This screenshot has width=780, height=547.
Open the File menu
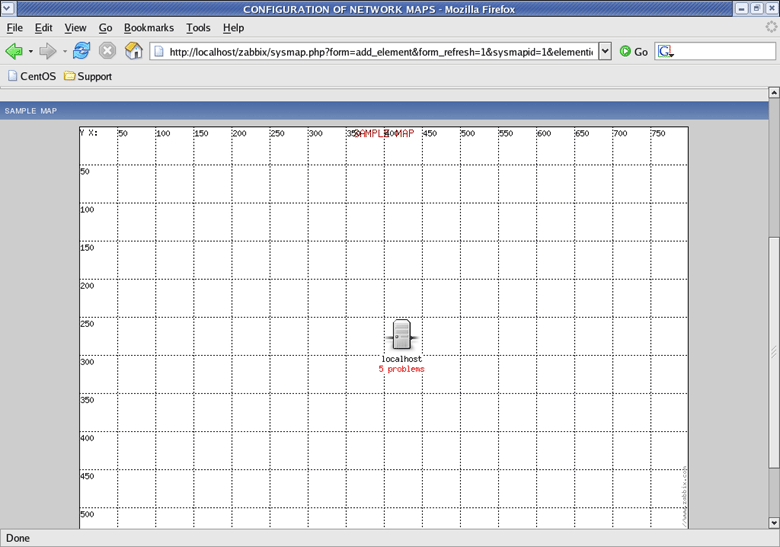click(15, 28)
